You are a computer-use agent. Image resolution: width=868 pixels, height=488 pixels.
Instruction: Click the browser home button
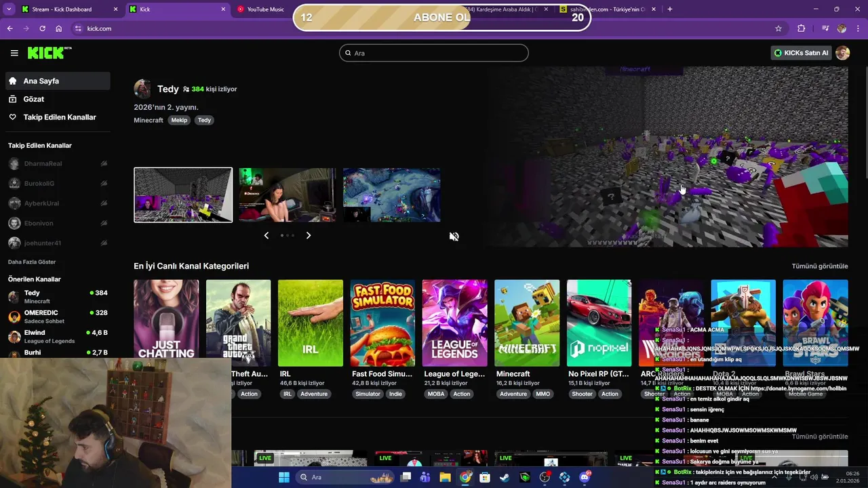59,28
